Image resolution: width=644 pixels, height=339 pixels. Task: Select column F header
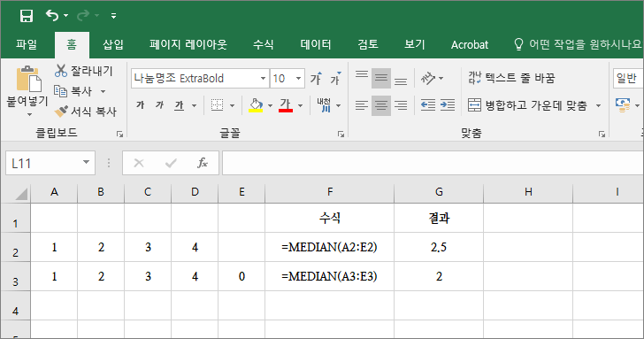(329, 192)
